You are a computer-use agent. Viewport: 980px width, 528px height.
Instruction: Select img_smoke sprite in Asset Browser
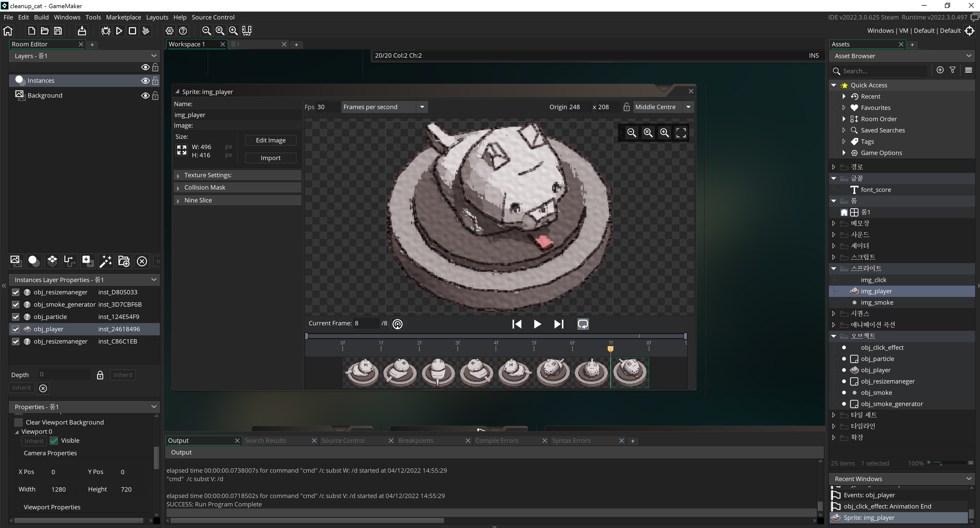[x=877, y=303]
